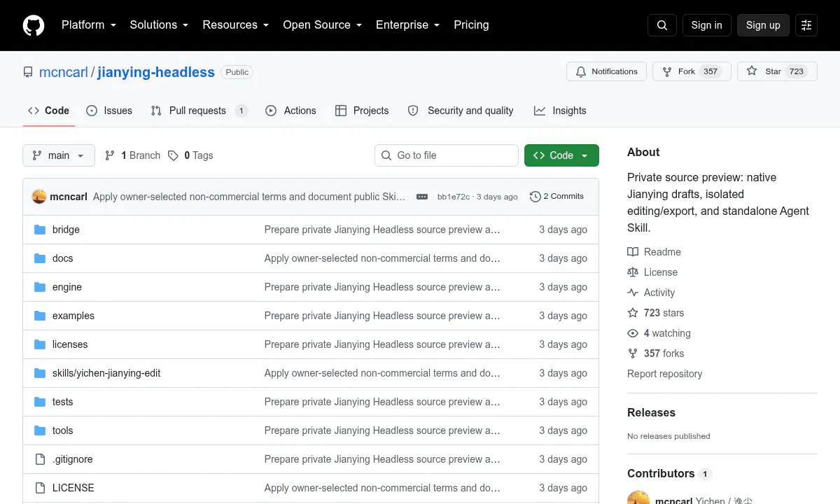
Task: Expand the green Code dropdown button
Action: click(x=561, y=155)
